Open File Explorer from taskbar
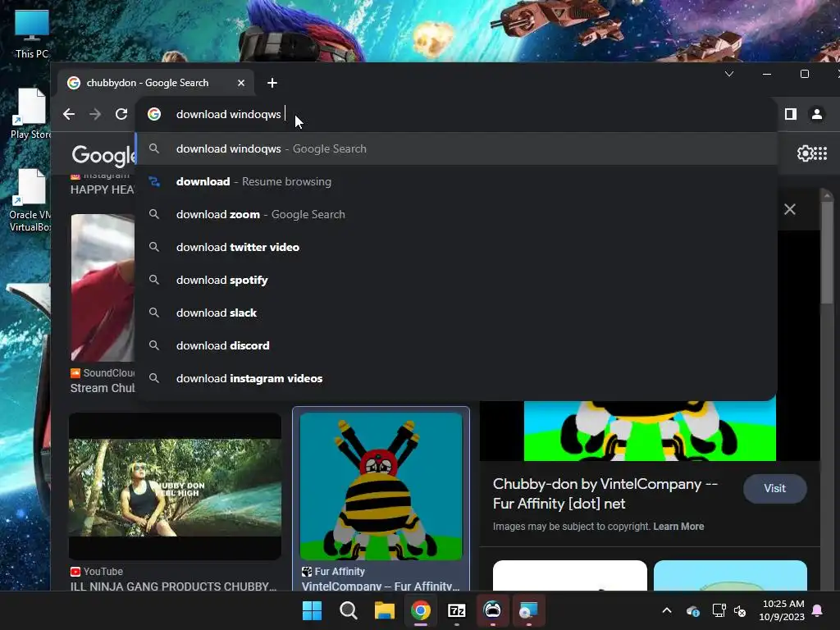 click(384, 610)
